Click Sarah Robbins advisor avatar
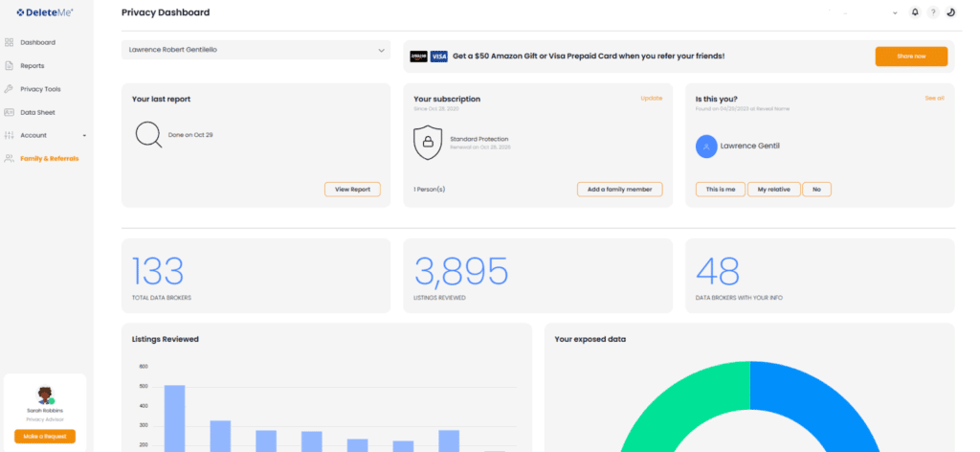980x452 pixels. pos(44,395)
